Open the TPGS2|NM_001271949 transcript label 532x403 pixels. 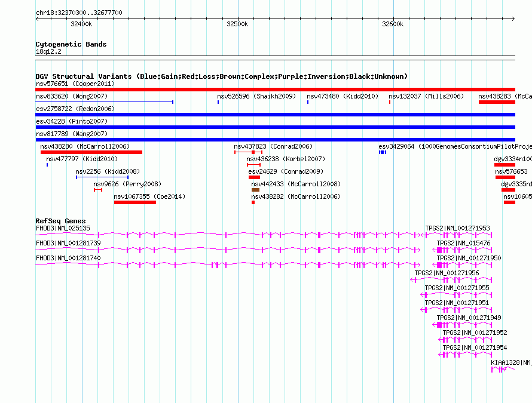pyautogui.click(x=469, y=318)
